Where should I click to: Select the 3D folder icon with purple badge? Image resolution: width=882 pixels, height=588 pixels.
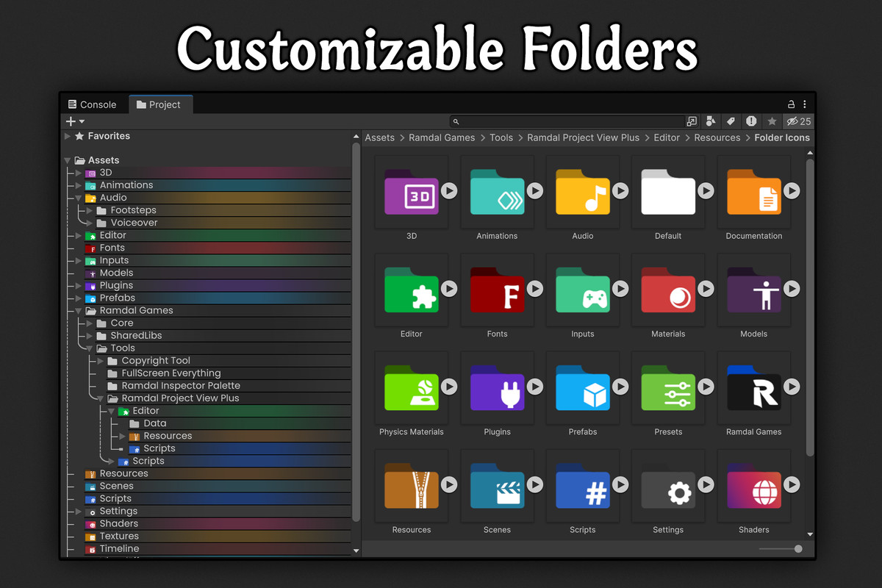(411, 193)
